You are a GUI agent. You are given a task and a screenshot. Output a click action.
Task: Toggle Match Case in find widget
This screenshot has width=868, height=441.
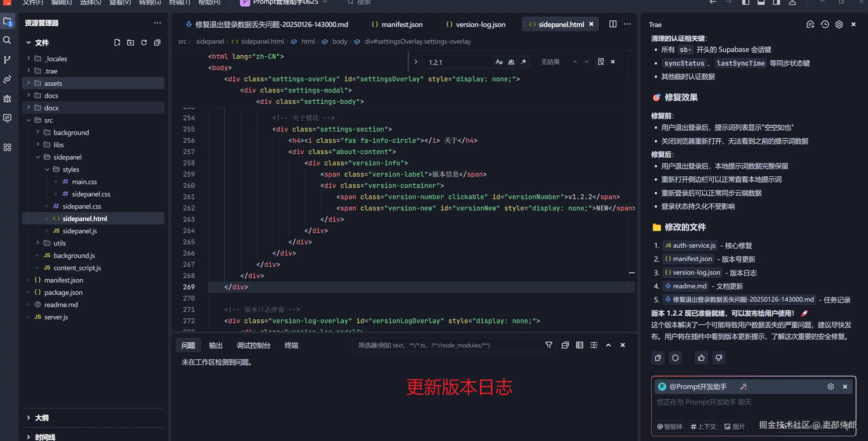pyautogui.click(x=499, y=62)
